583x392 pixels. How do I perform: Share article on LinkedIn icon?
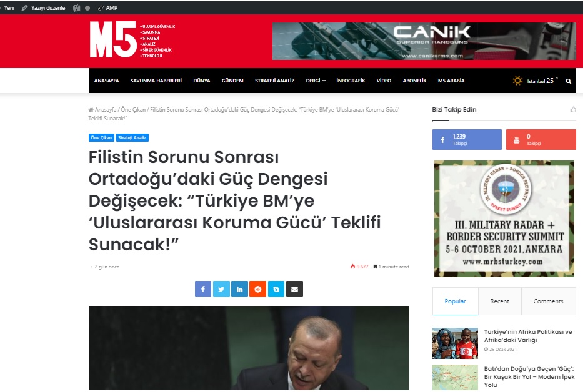click(x=239, y=289)
